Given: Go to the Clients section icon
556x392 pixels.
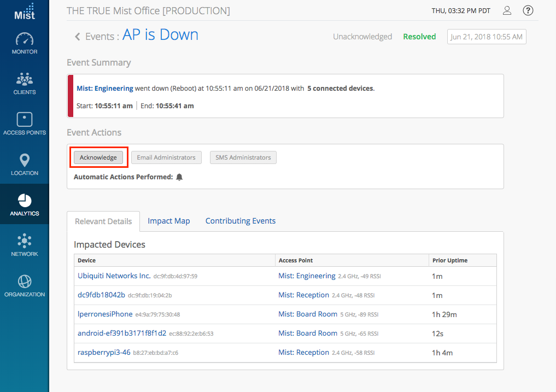Looking at the screenshot, I should pyautogui.click(x=25, y=80).
